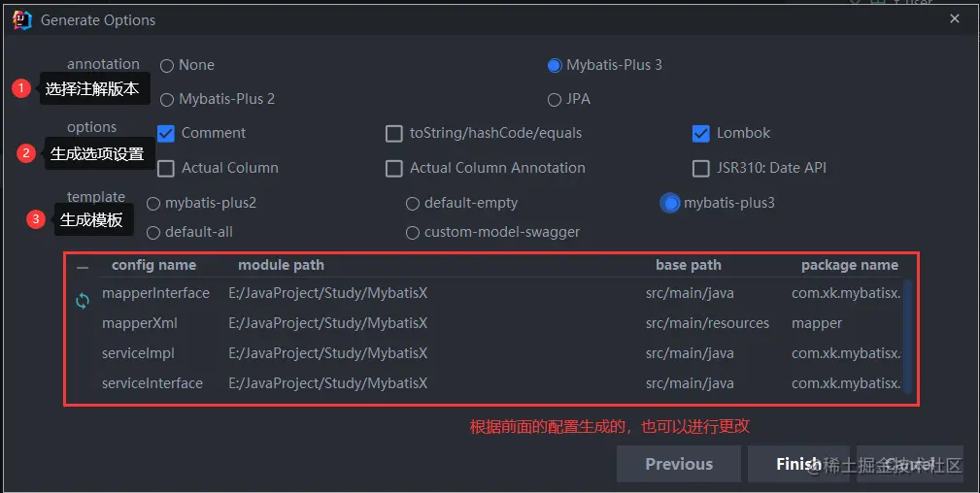Select None annotation radio button
This screenshot has height=493, width=980.
[167, 65]
